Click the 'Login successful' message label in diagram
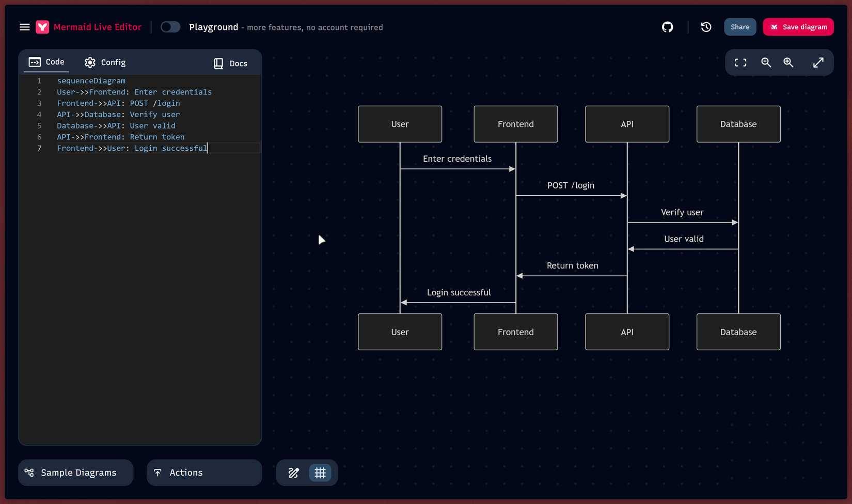The width and height of the screenshot is (852, 504). (x=459, y=292)
